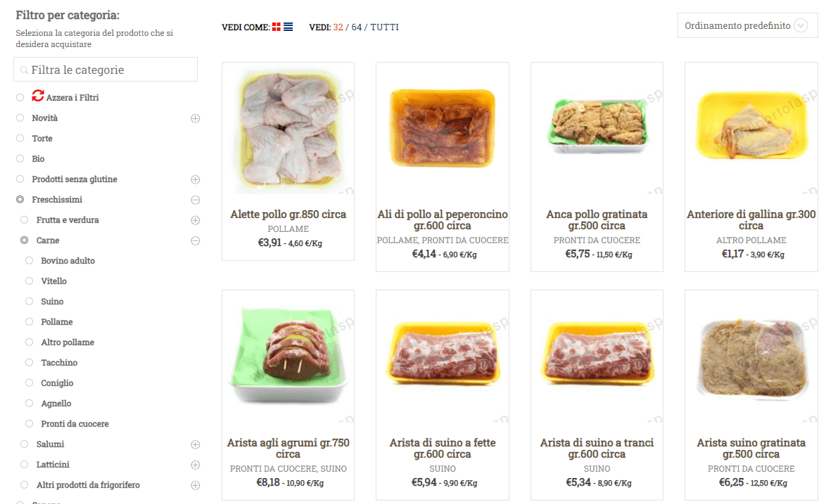Screen dimensions: 838x504
Task: Collapse the Freschissimi category
Action: [x=196, y=200]
